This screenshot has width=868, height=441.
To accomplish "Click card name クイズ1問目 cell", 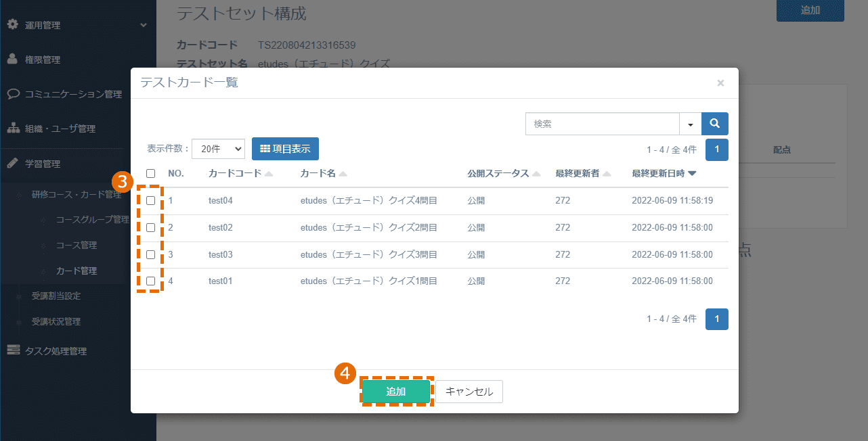I will (x=369, y=281).
